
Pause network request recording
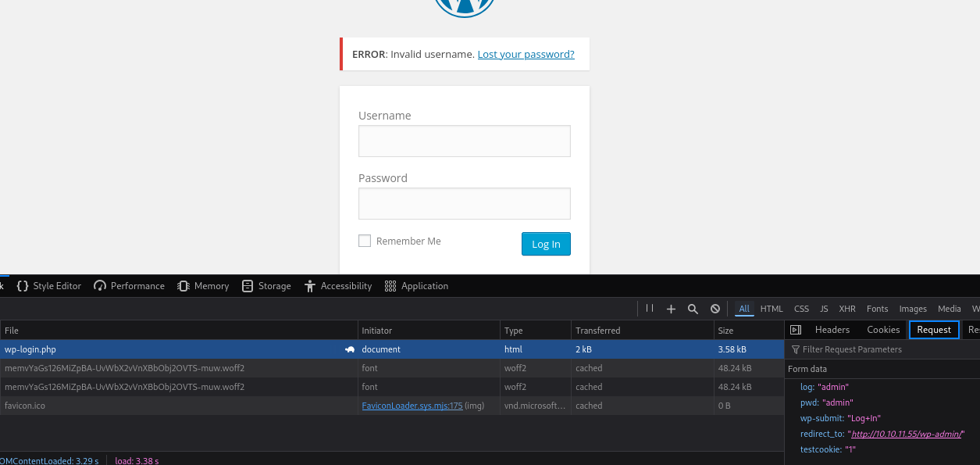pyautogui.click(x=650, y=309)
